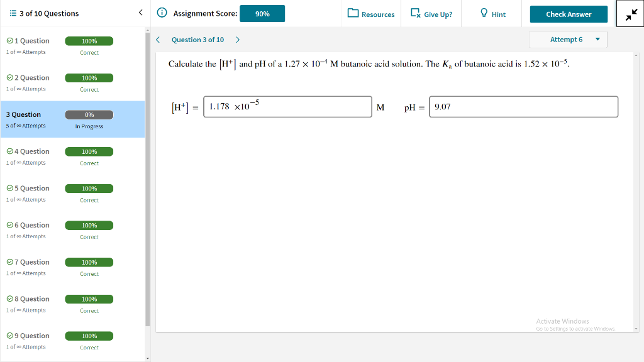The height and width of the screenshot is (362, 644).
Task: Exit fullscreen using the collapse arrows icon
Action: tap(630, 13)
